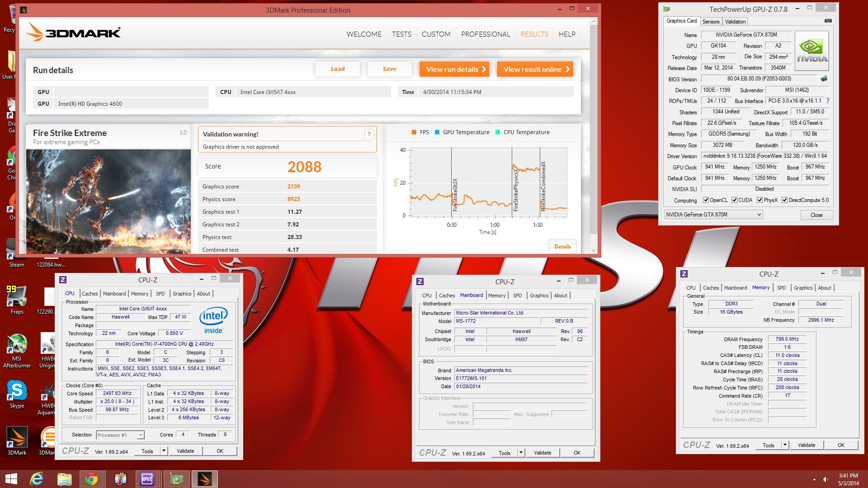Click CPU-Z Mainboard window title icon
The width and height of the screenshot is (868, 488).
[420, 282]
